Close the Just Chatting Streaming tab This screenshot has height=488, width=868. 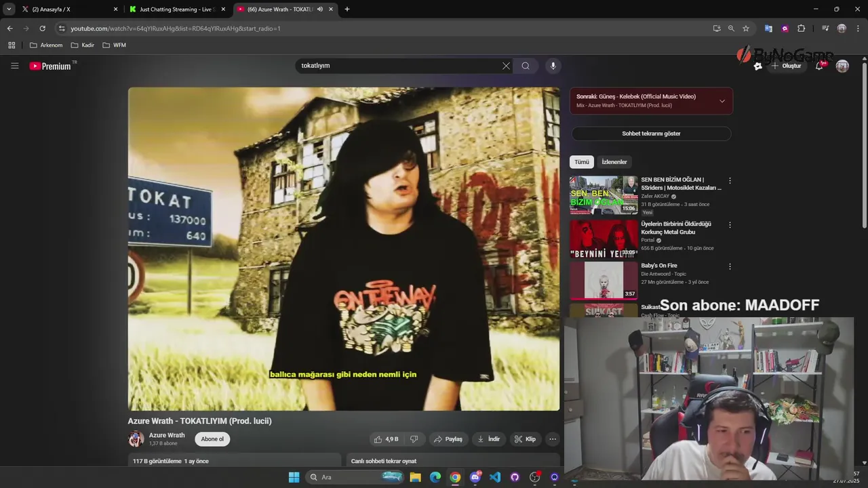pos(224,9)
